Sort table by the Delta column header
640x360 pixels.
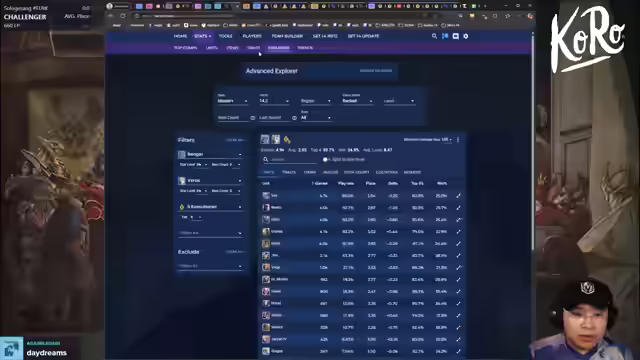point(393,184)
